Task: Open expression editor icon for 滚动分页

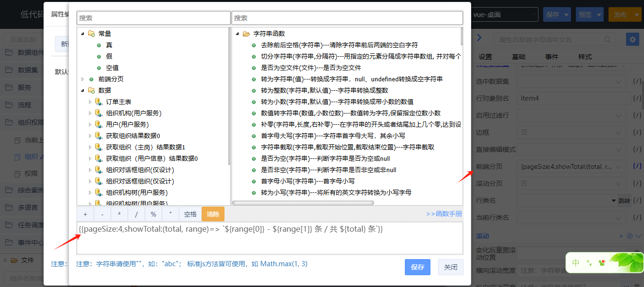Action: (x=638, y=183)
